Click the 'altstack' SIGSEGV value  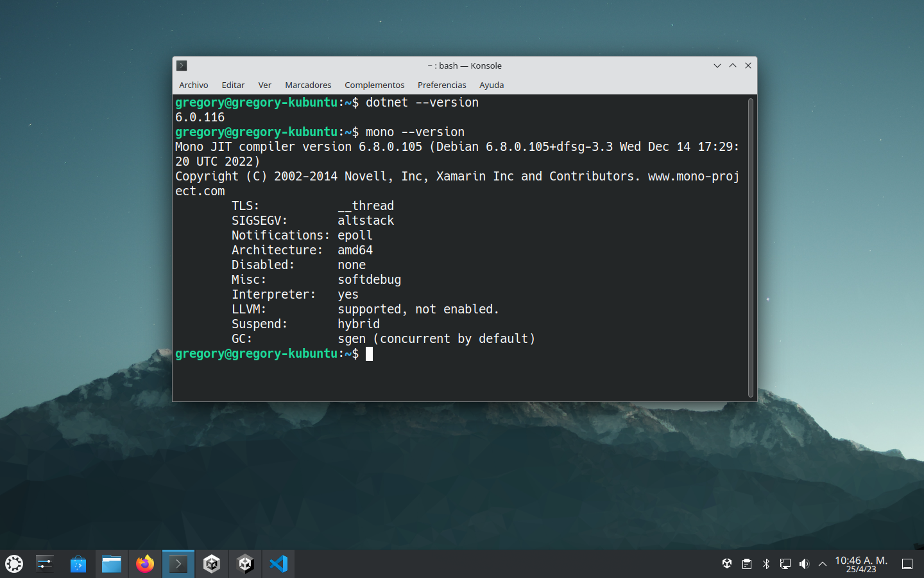(x=366, y=221)
